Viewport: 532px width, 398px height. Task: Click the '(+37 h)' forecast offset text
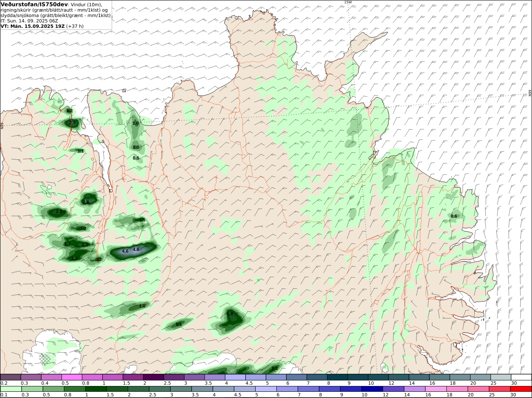coord(75,26)
